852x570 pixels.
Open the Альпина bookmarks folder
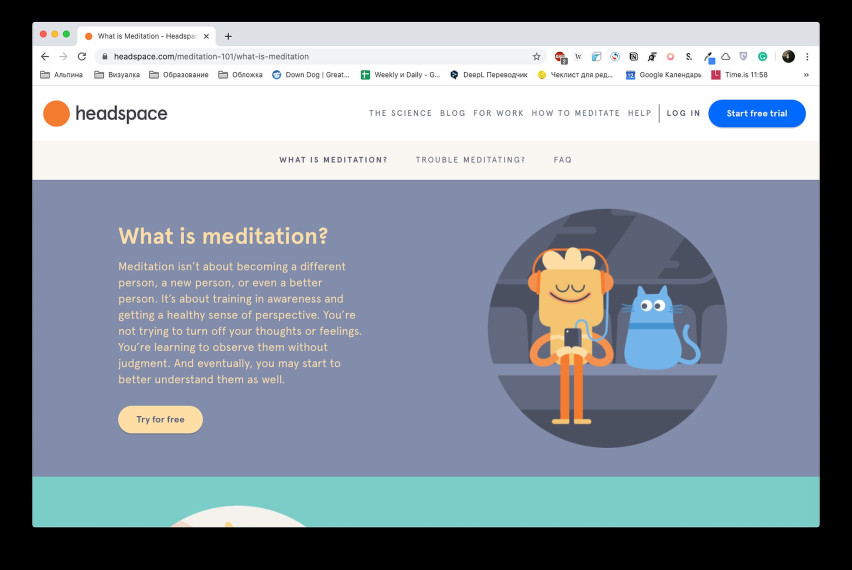61,75
